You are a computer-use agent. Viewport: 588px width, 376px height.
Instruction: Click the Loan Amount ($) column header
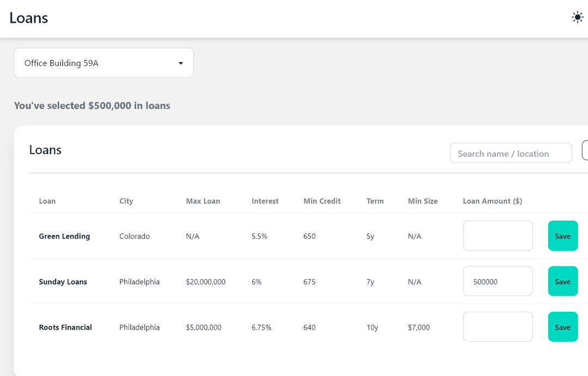[x=492, y=201]
